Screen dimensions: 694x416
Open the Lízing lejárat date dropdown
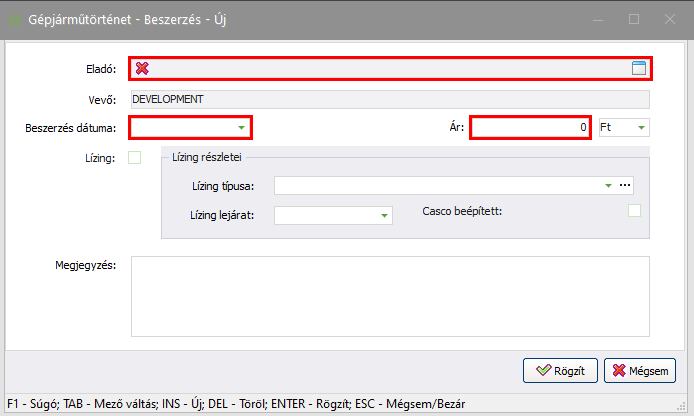tap(383, 215)
